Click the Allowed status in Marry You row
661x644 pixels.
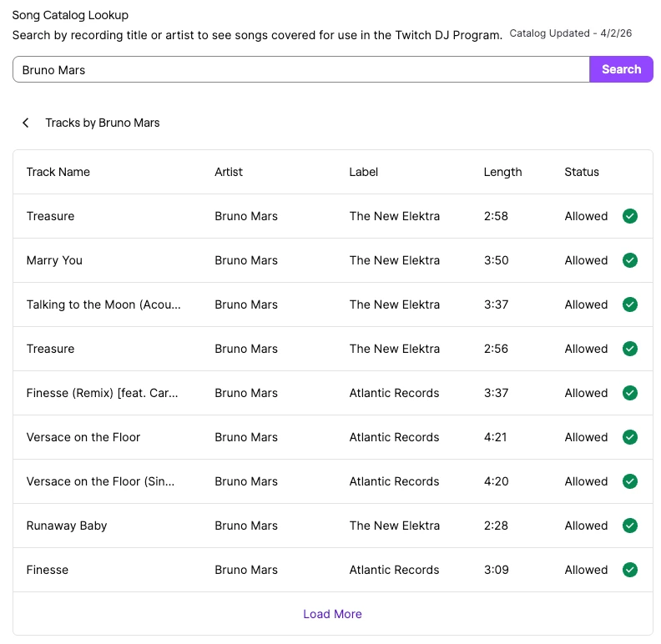[x=586, y=260]
